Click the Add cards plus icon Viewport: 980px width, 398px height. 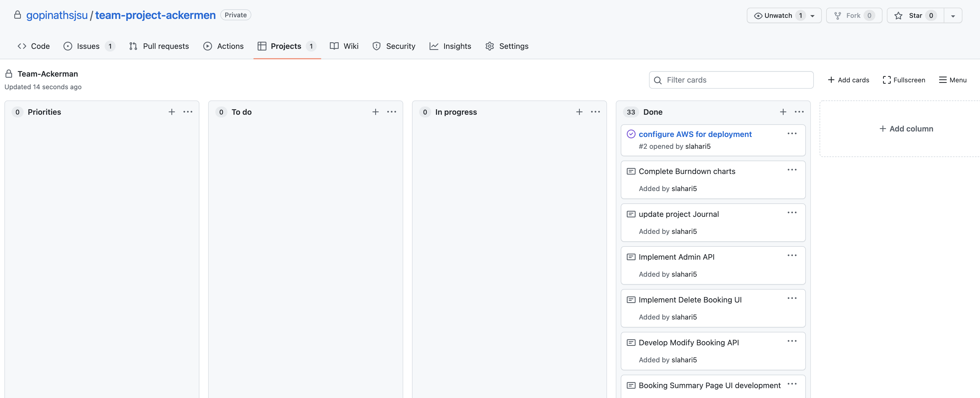click(x=831, y=80)
